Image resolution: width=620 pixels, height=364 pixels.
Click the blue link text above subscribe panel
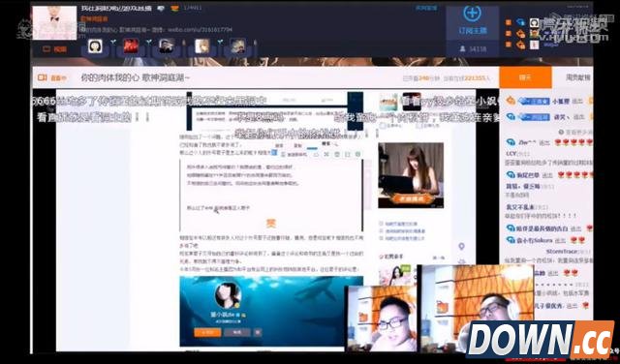[426, 8]
